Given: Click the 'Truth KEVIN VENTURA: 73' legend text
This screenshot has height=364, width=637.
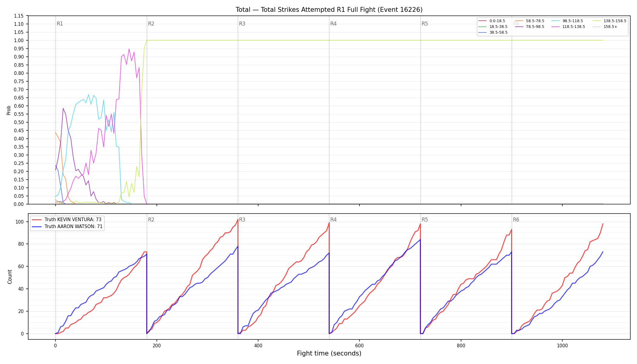Looking at the screenshot, I should pos(73,219).
